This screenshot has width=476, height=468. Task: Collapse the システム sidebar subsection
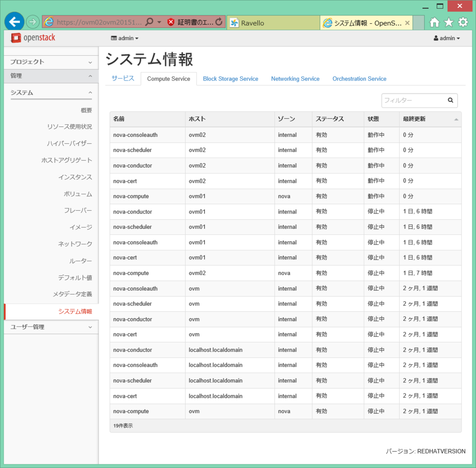51,93
